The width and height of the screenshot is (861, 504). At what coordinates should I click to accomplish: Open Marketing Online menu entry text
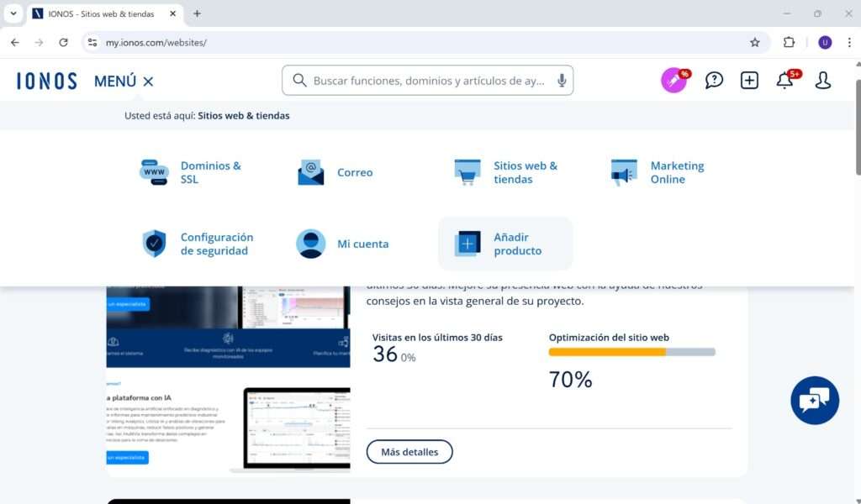(x=677, y=172)
